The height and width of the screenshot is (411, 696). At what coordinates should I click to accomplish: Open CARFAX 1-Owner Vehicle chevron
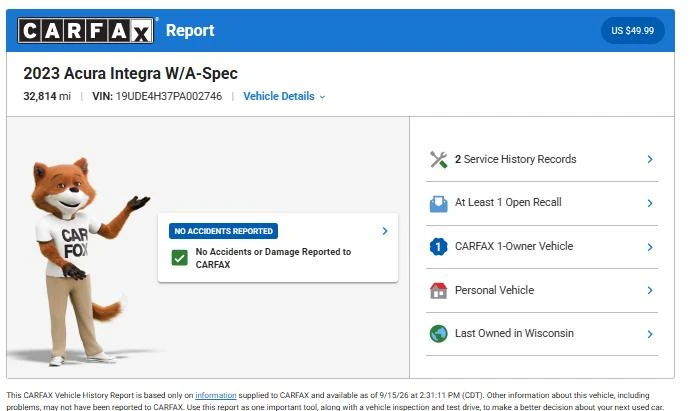[x=650, y=247]
